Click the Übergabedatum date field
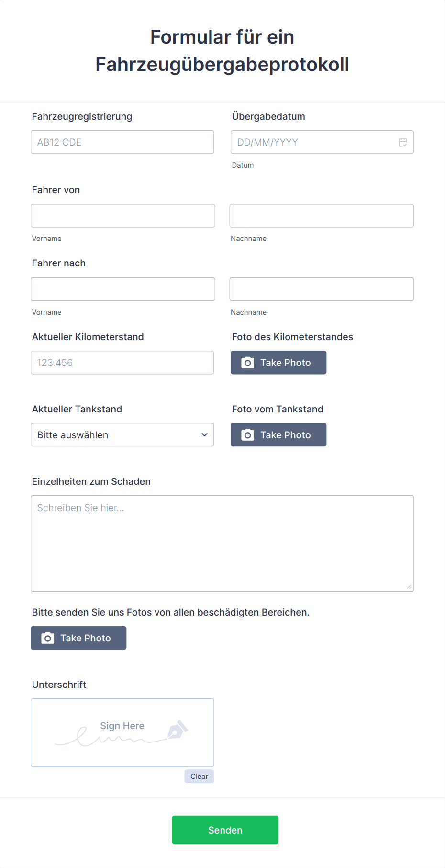 (322, 142)
